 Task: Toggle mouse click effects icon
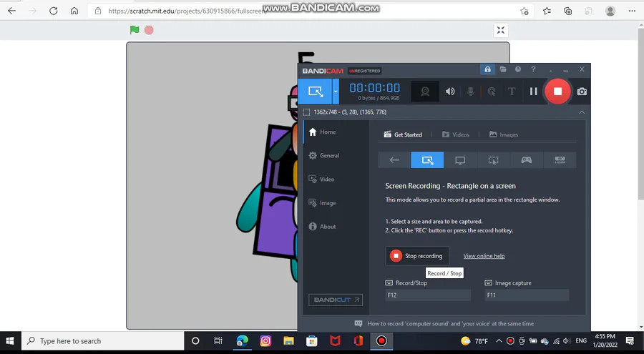(491, 91)
